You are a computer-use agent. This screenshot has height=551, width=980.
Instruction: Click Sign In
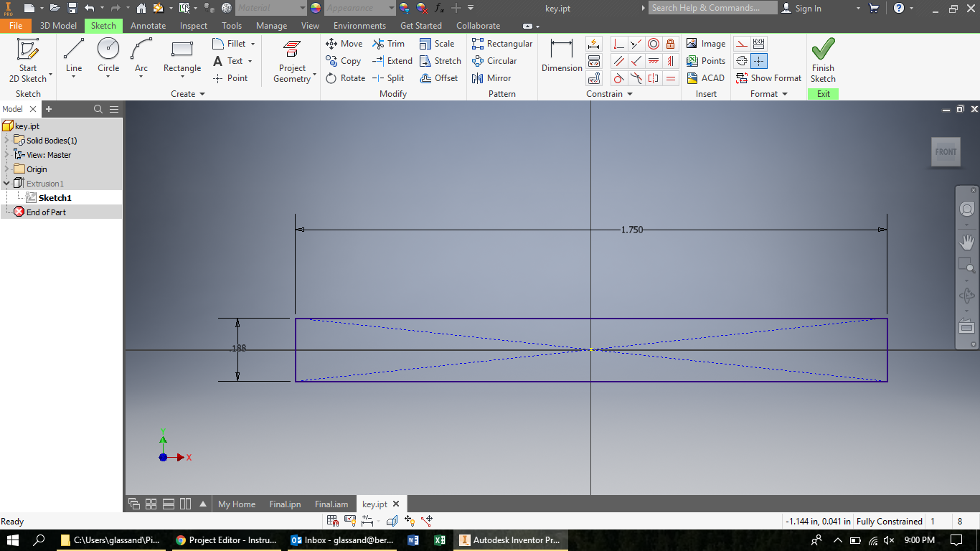pos(801,8)
